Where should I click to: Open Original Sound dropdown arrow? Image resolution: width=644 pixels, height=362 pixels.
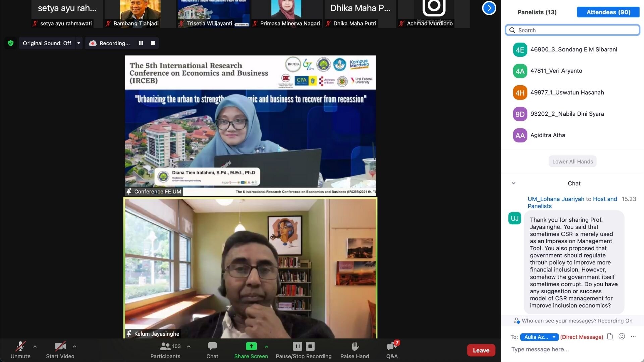[79, 43]
